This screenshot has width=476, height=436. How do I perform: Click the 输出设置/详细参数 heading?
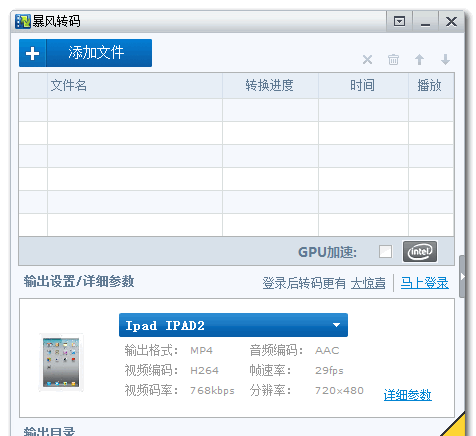point(79,281)
